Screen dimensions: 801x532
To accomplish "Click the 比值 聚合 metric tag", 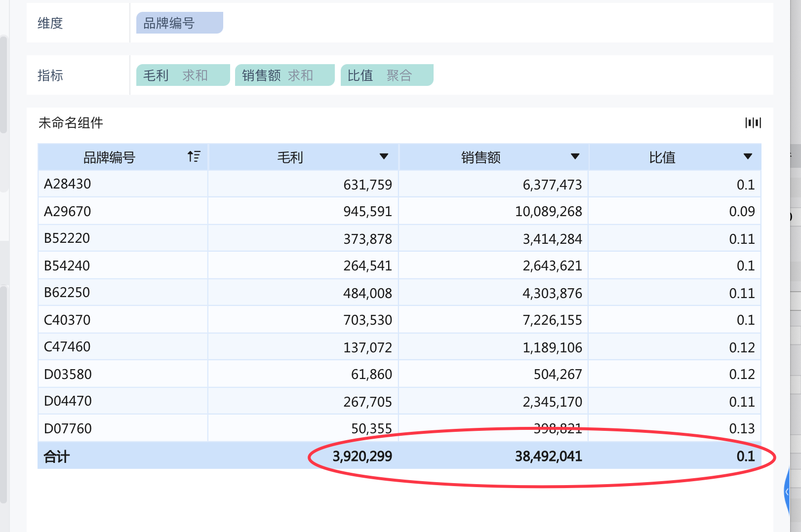I will tap(387, 75).
